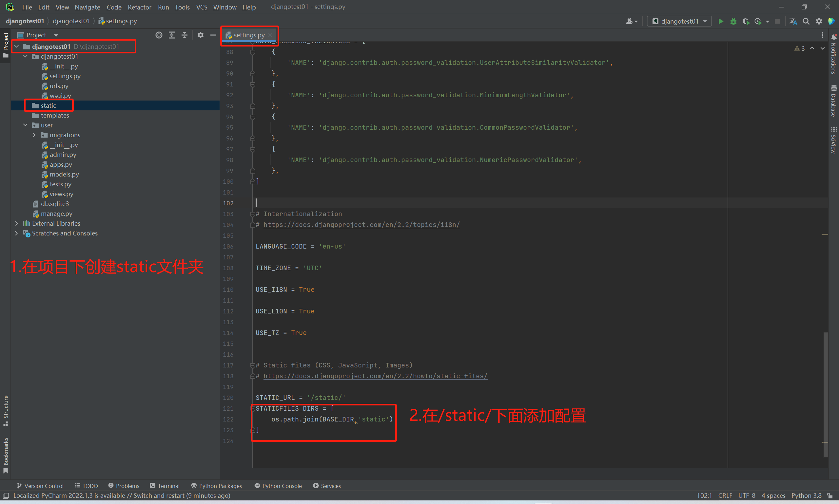Run the djangotest01 configuration
The image size is (839, 504).
720,21
